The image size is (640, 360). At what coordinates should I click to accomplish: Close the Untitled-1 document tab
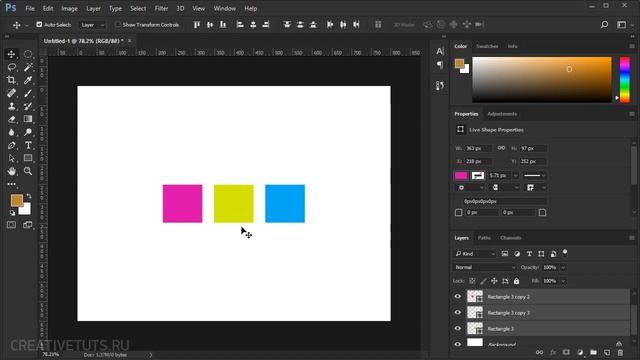[x=129, y=40]
